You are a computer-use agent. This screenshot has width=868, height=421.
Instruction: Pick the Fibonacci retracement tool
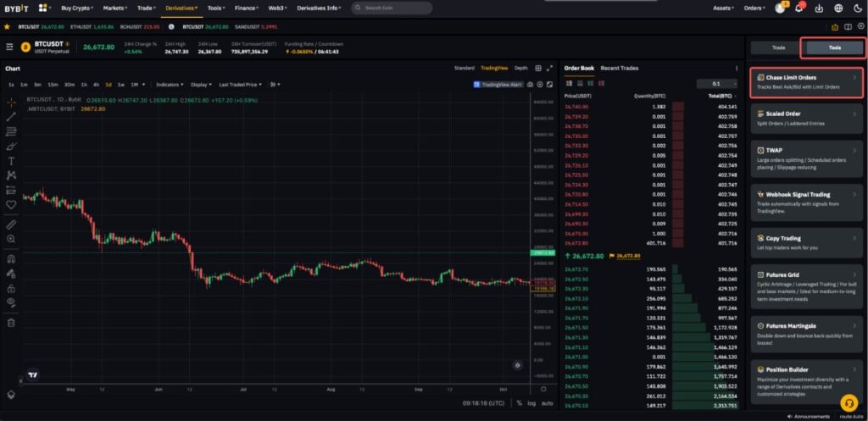tap(11, 131)
